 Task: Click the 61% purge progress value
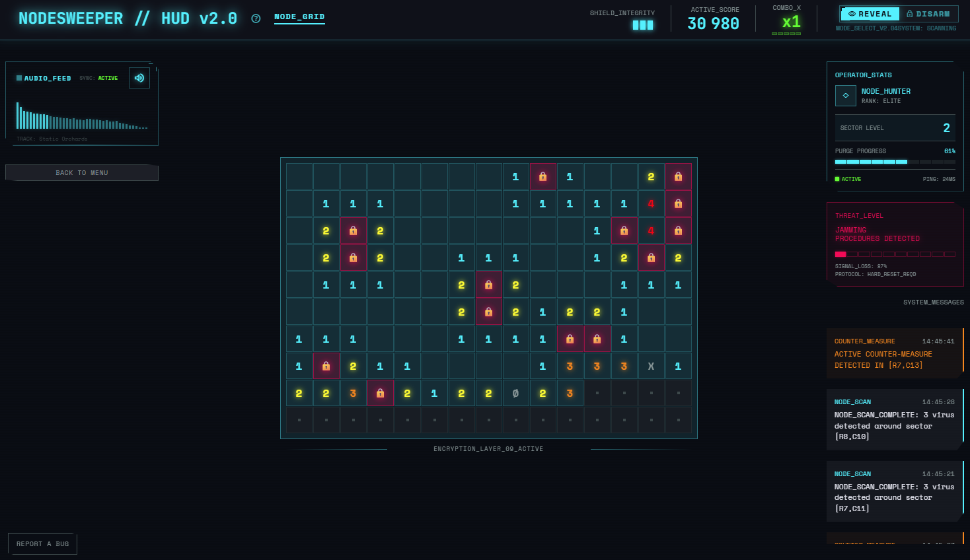[950, 151]
